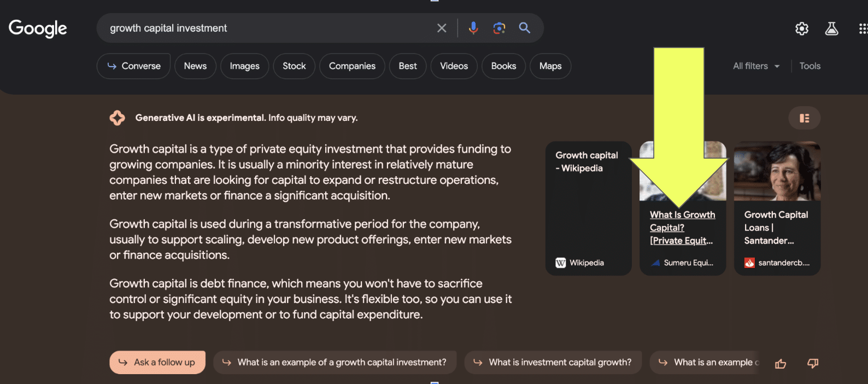Switch to the Images tab

coord(244,66)
